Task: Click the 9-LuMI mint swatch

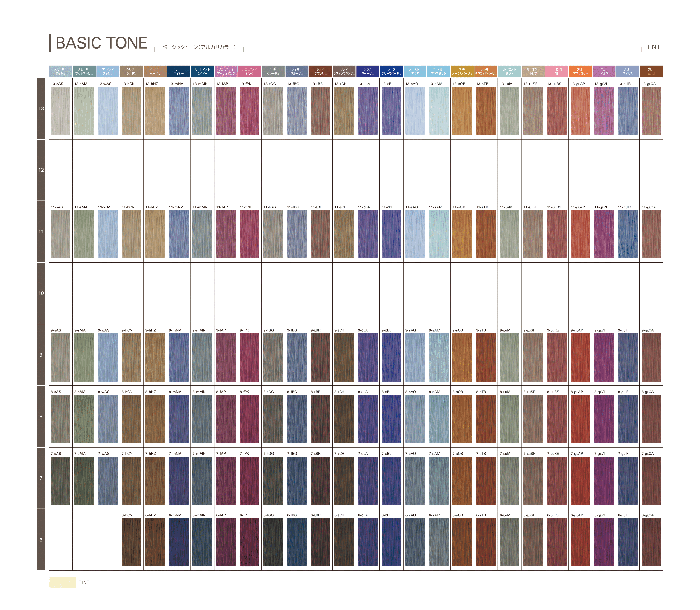Action: click(x=509, y=358)
